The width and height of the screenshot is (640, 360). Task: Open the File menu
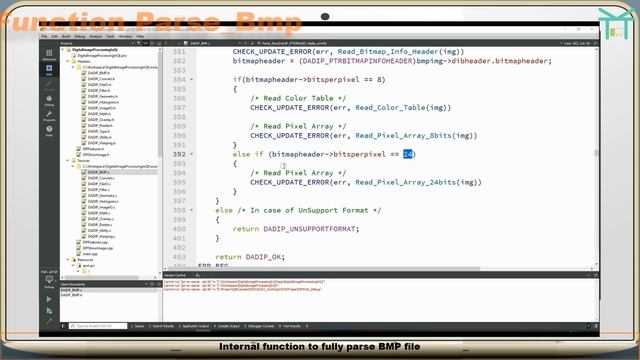[x=44, y=36]
